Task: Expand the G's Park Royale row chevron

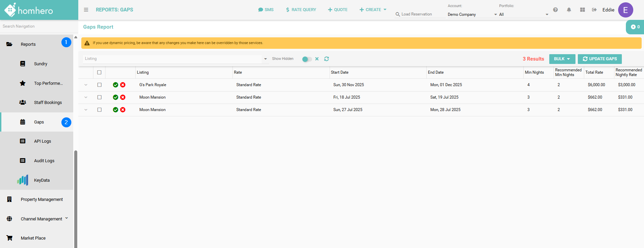Action: coord(86,85)
